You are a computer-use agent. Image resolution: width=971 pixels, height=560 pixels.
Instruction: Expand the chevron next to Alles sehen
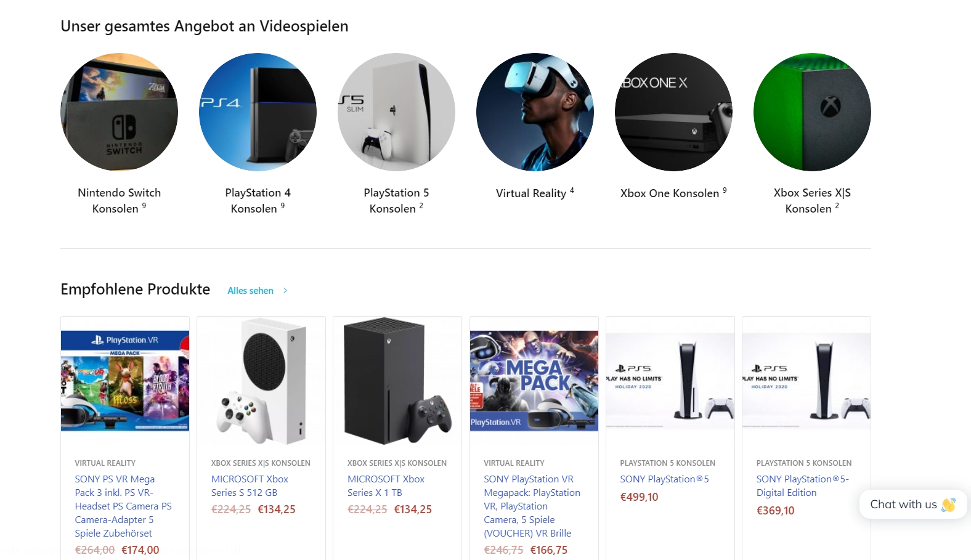click(285, 291)
